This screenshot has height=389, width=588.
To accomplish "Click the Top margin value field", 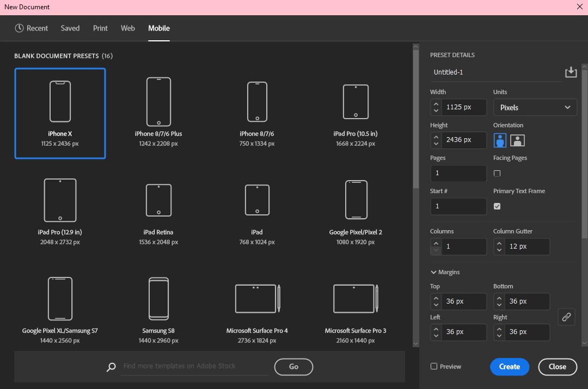I will pos(464,301).
